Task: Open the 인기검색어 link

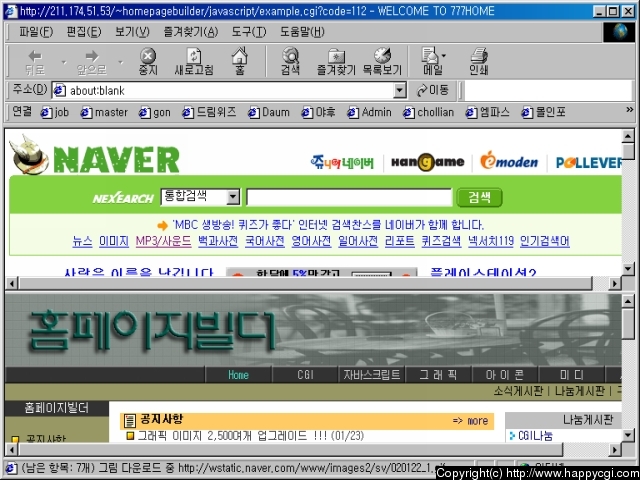Action: click(x=544, y=241)
